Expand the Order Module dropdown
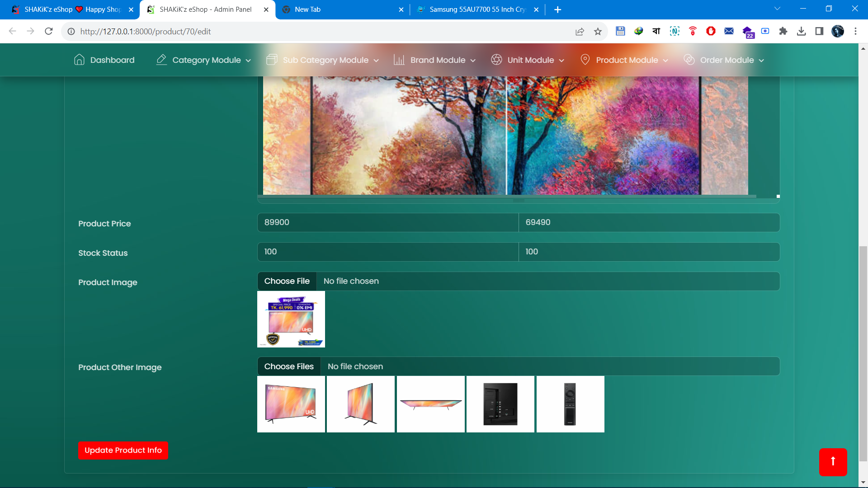The width and height of the screenshot is (868, 488). pyautogui.click(x=761, y=61)
